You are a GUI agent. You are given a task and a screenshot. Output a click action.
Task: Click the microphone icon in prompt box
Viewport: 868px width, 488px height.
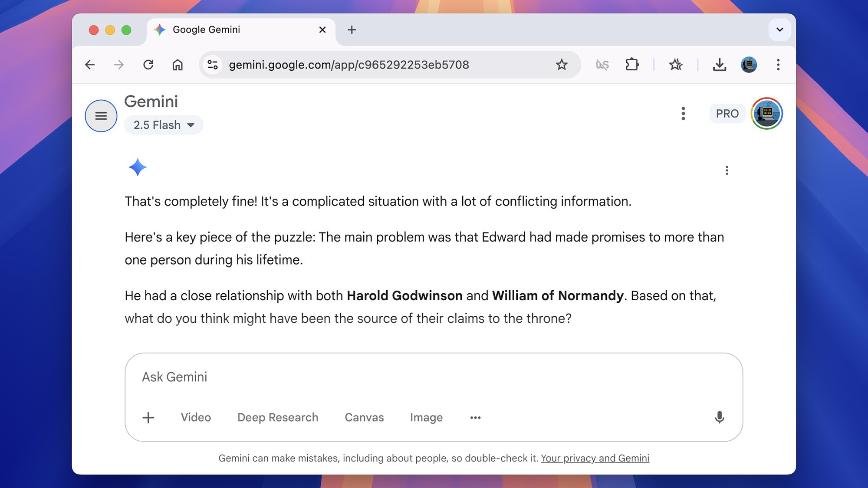click(719, 417)
